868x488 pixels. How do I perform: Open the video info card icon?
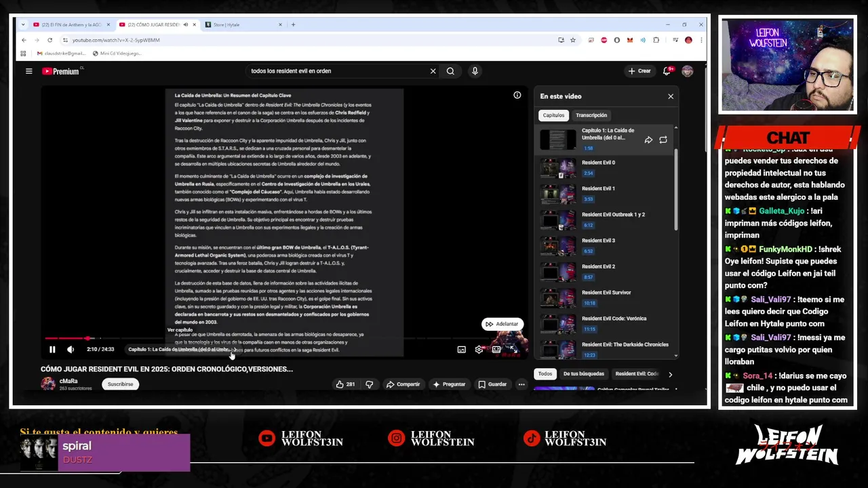(517, 95)
